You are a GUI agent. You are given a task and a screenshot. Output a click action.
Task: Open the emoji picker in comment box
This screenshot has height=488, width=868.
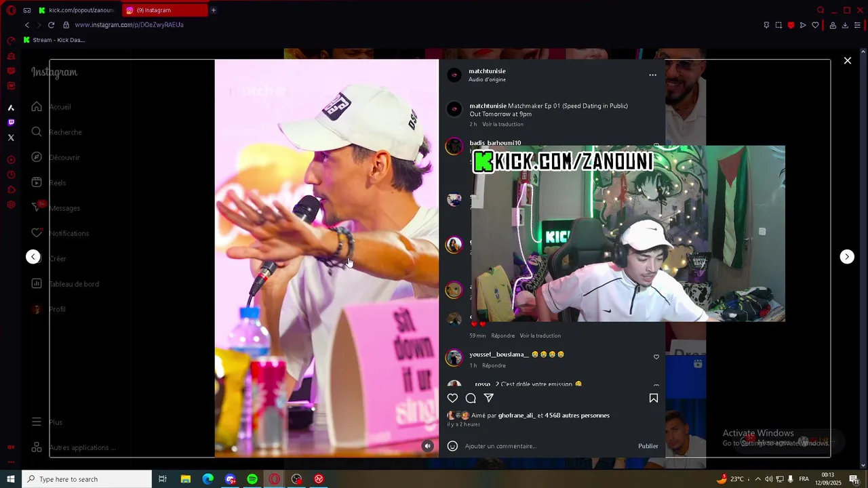click(x=452, y=446)
